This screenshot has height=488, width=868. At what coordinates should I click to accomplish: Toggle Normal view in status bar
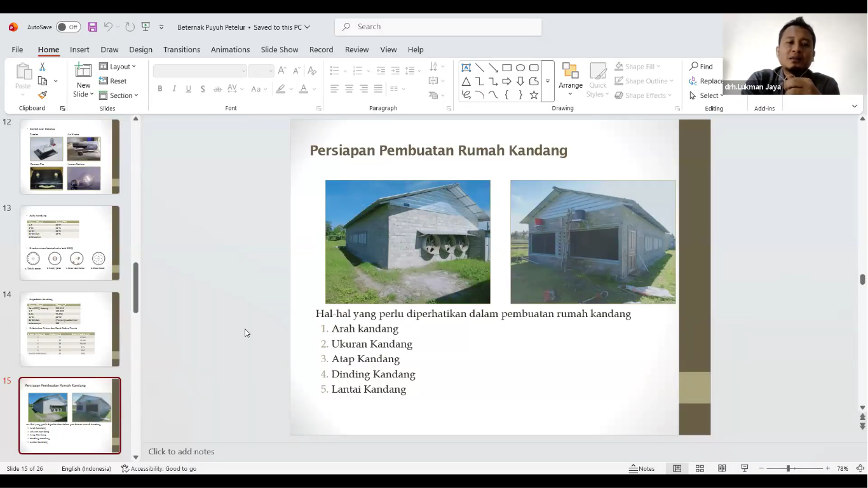click(x=677, y=468)
